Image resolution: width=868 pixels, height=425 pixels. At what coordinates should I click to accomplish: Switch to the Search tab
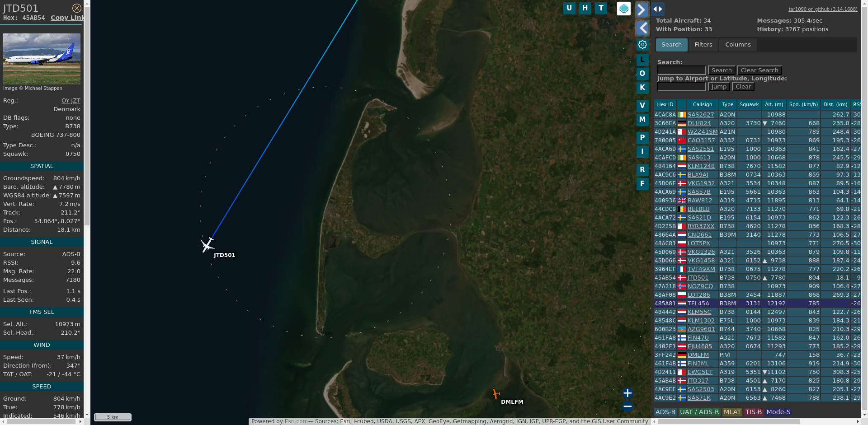click(671, 45)
